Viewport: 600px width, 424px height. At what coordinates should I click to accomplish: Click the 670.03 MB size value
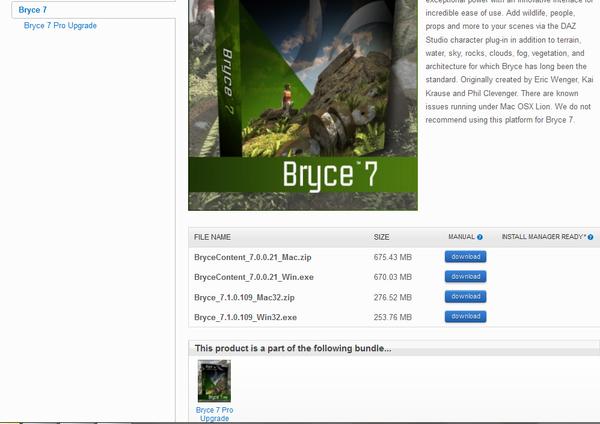pyautogui.click(x=393, y=277)
